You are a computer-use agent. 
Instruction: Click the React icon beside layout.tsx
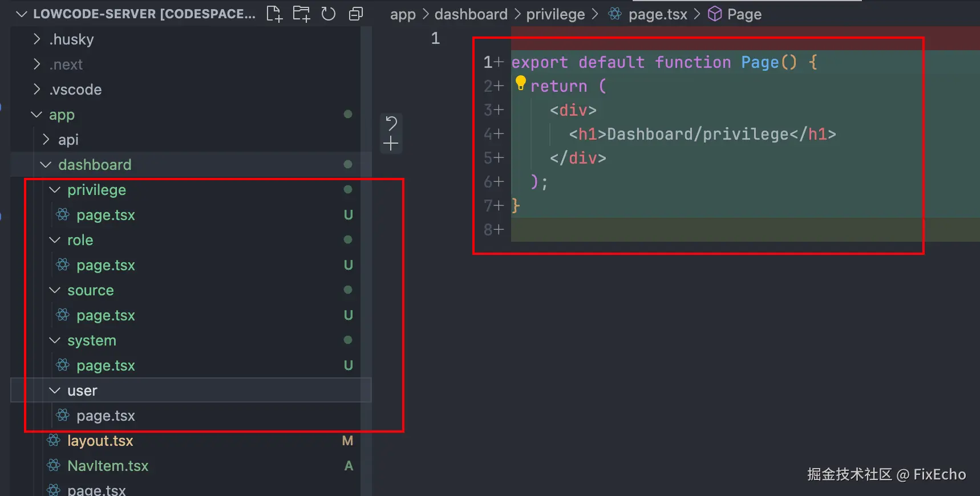point(54,441)
